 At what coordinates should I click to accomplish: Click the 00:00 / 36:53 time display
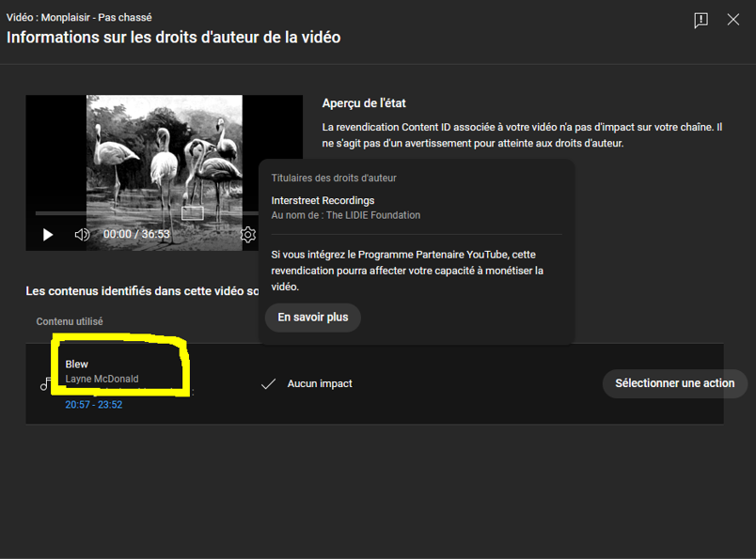tap(136, 234)
